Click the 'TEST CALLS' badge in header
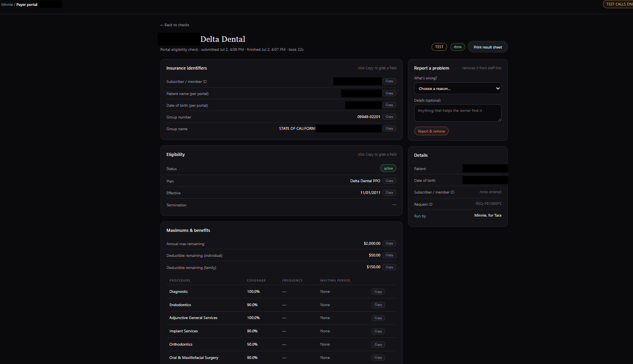 [618, 4]
